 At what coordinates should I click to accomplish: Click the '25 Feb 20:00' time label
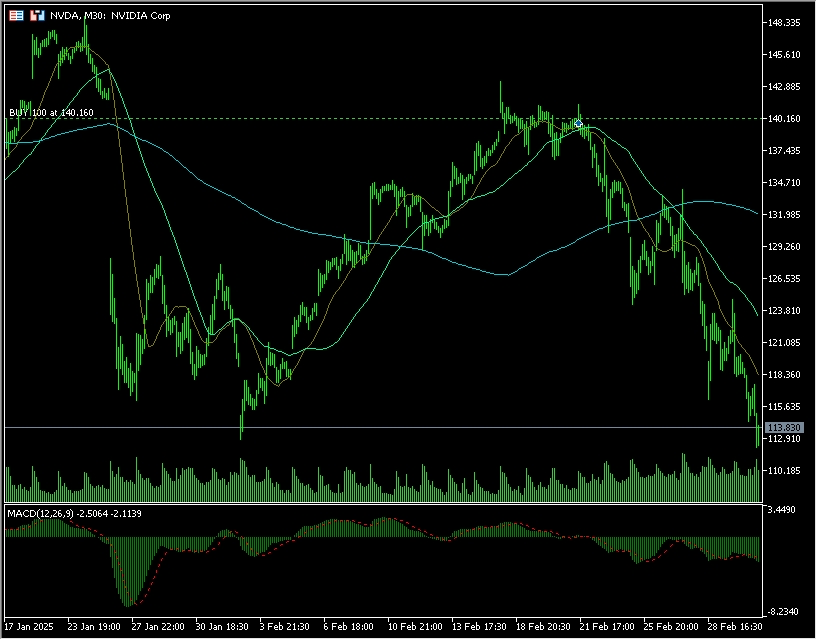(x=671, y=627)
